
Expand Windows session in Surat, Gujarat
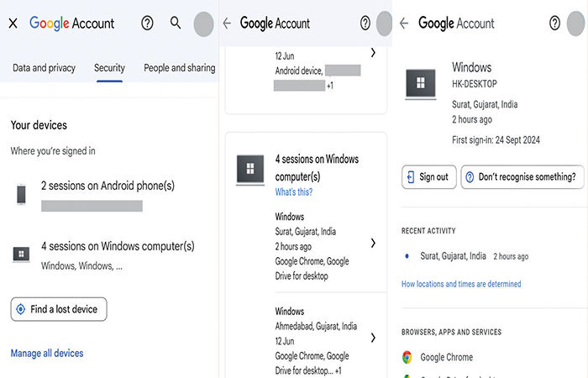click(373, 243)
